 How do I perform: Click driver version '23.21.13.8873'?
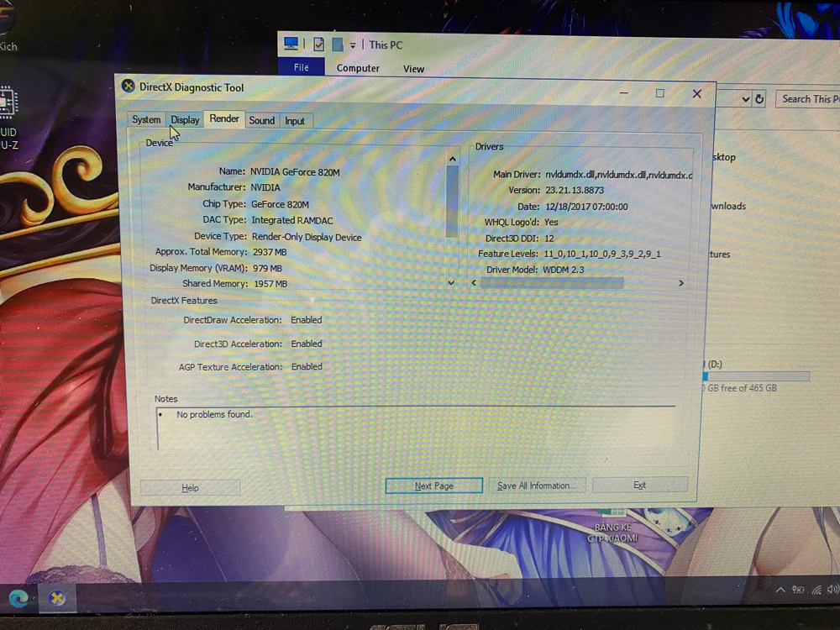(575, 190)
